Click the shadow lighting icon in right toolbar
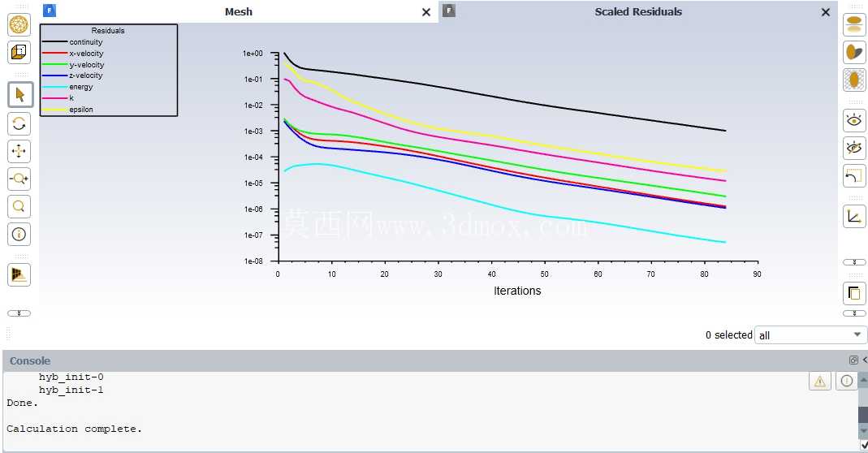This screenshot has width=868, height=453. (854, 52)
